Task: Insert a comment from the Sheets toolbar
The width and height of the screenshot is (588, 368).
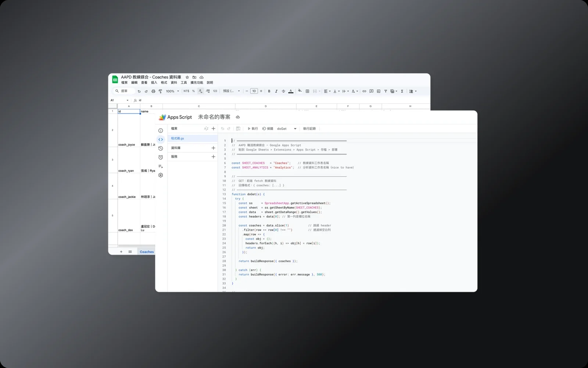Action: (x=372, y=91)
